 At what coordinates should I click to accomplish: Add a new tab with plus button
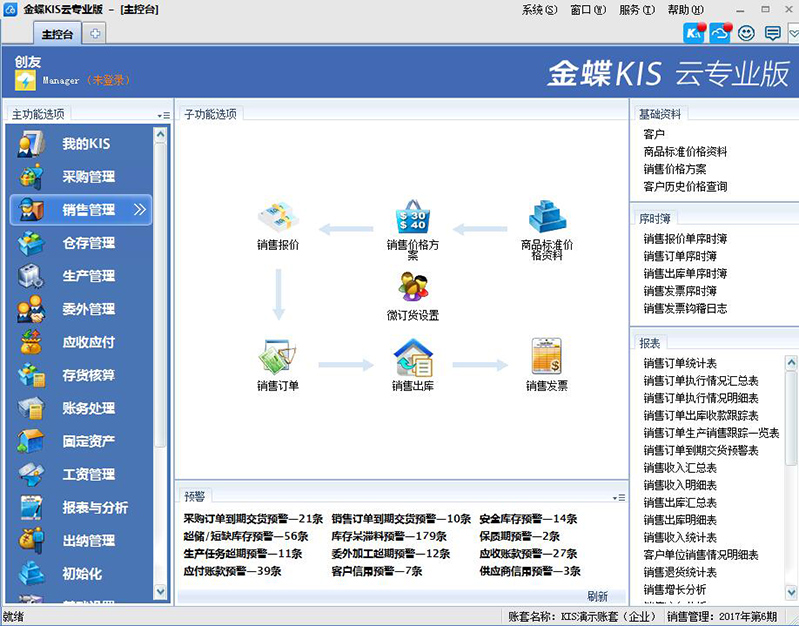point(96,34)
